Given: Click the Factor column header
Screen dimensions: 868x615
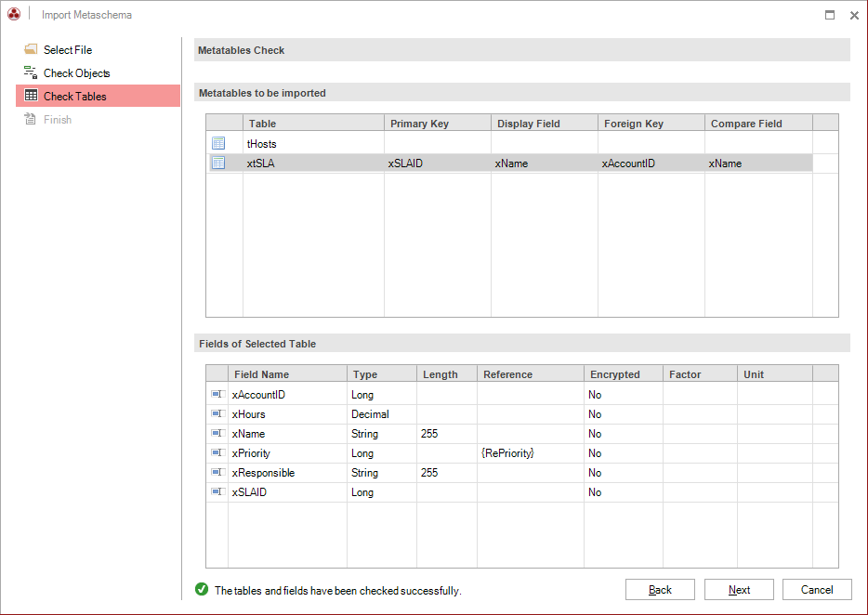Looking at the screenshot, I should (701, 373).
